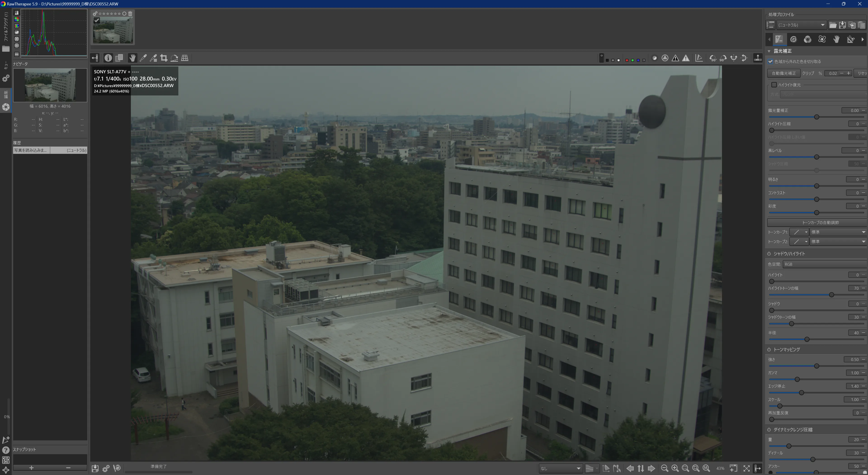Click the 露光量補正 slider handle
The width and height of the screenshot is (868, 475).
(x=816, y=117)
